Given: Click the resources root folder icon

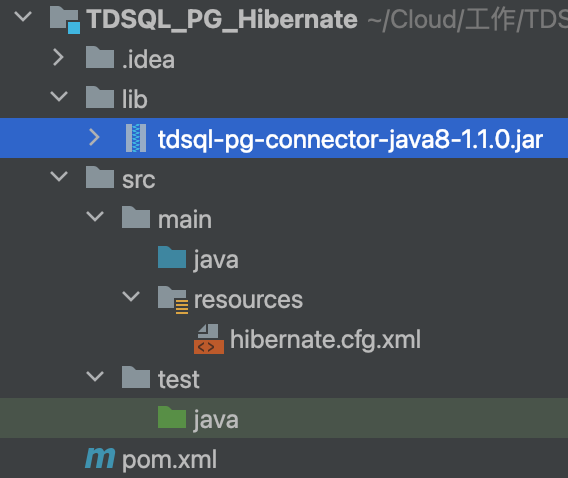Looking at the screenshot, I should click(x=173, y=299).
